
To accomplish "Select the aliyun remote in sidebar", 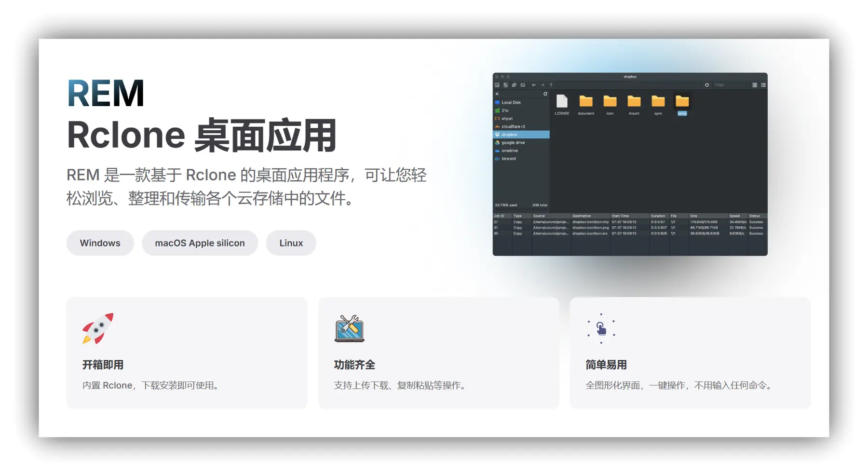I will tap(521, 119).
